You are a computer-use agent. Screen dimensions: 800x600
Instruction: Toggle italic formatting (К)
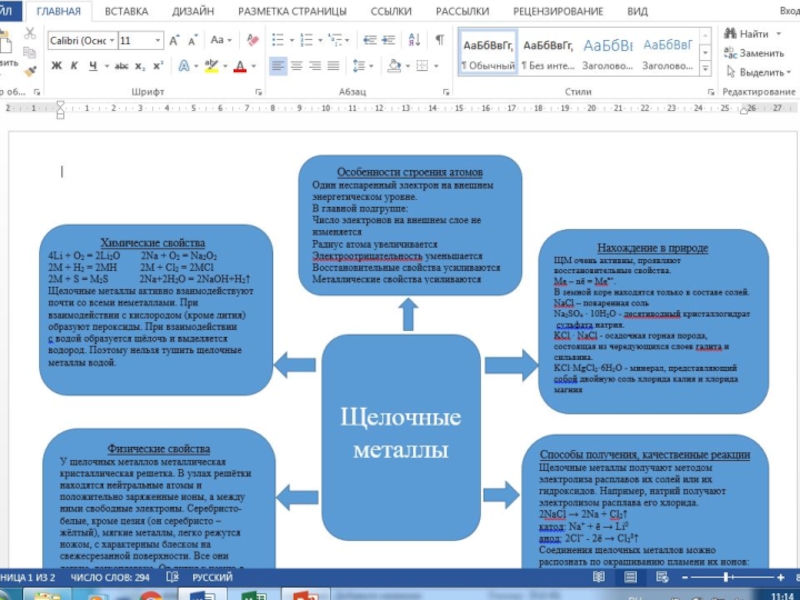click(74, 66)
